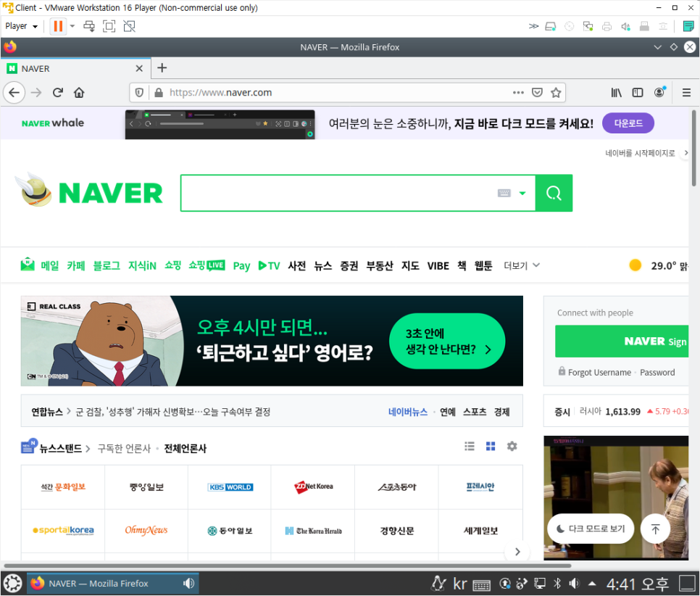Expand search autocomplete dropdown arrow

tap(522, 194)
